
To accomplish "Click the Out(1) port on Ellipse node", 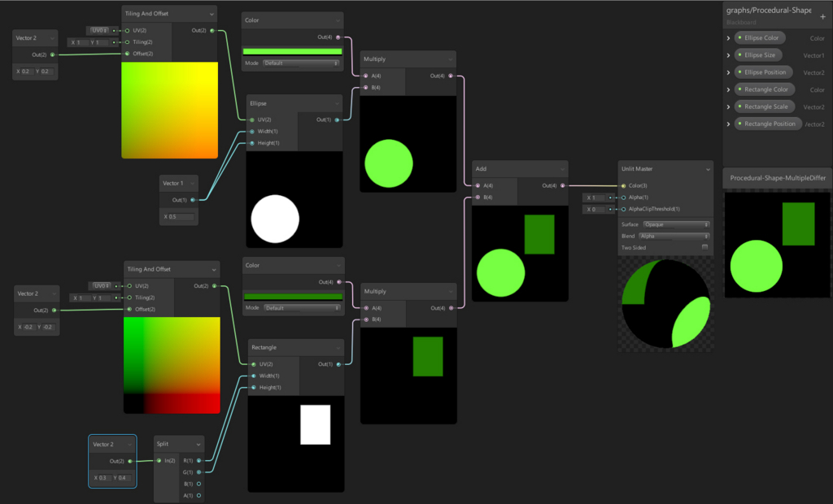I will click(x=337, y=120).
